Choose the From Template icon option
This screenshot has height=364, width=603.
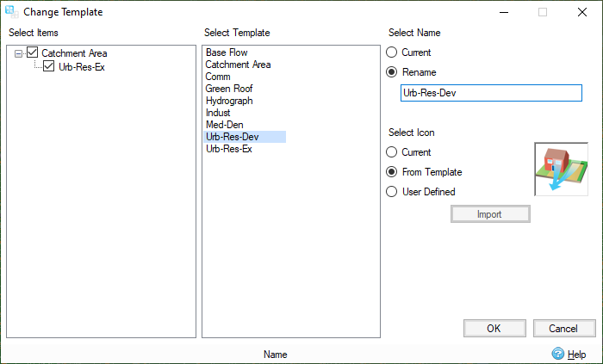point(392,172)
